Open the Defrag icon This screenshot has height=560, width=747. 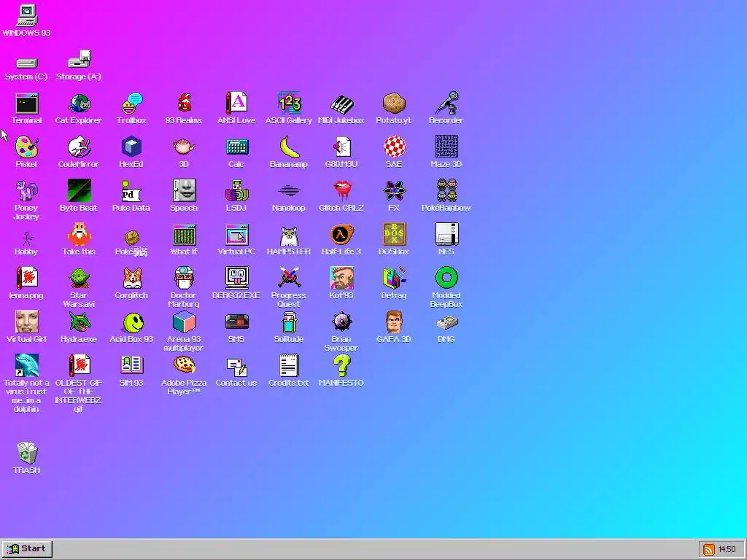pos(394,279)
